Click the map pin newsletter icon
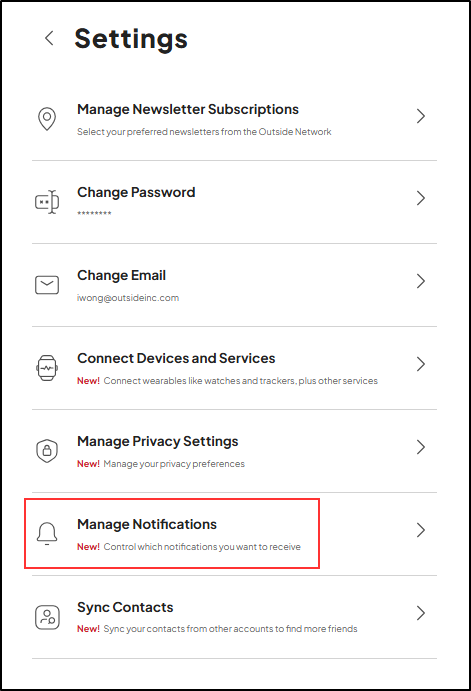The image size is (471, 691). (47, 119)
